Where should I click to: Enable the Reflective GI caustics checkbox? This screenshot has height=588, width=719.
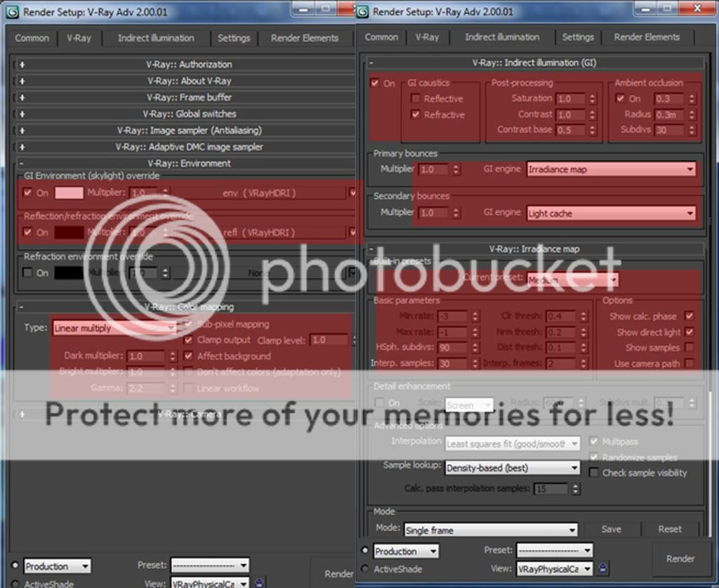click(x=416, y=98)
